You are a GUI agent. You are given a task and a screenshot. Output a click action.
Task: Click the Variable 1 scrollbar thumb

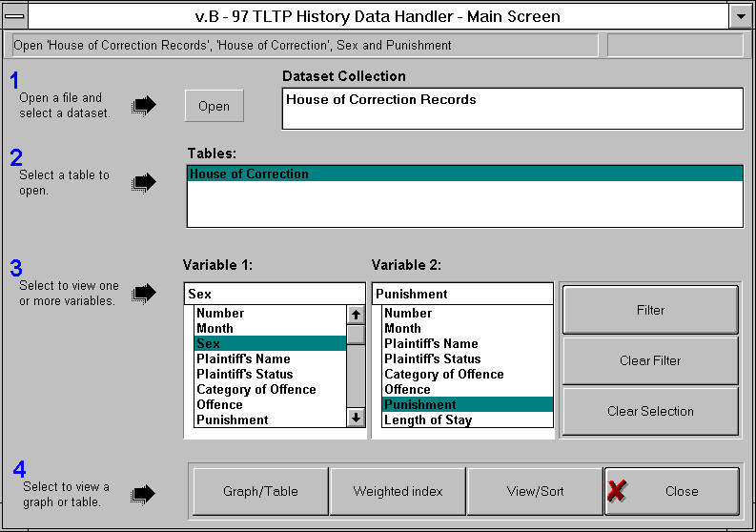click(x=356, y=335)
